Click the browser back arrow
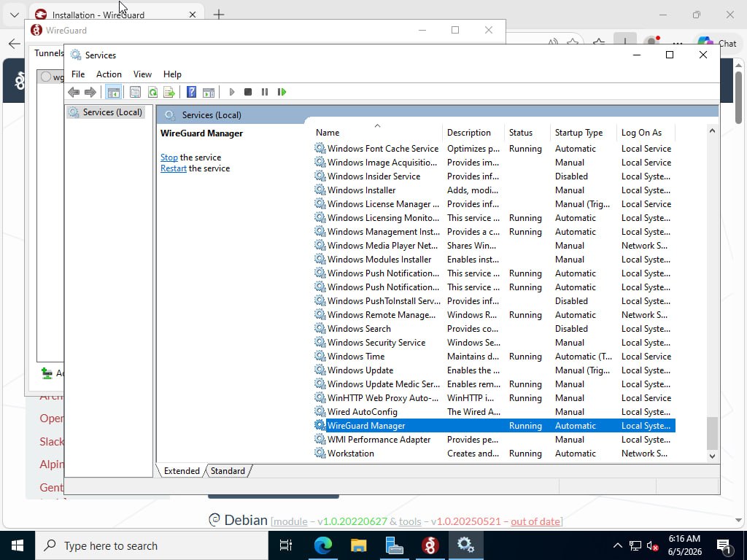This screenshot has width=747, height=560. [x=15, y=44]
